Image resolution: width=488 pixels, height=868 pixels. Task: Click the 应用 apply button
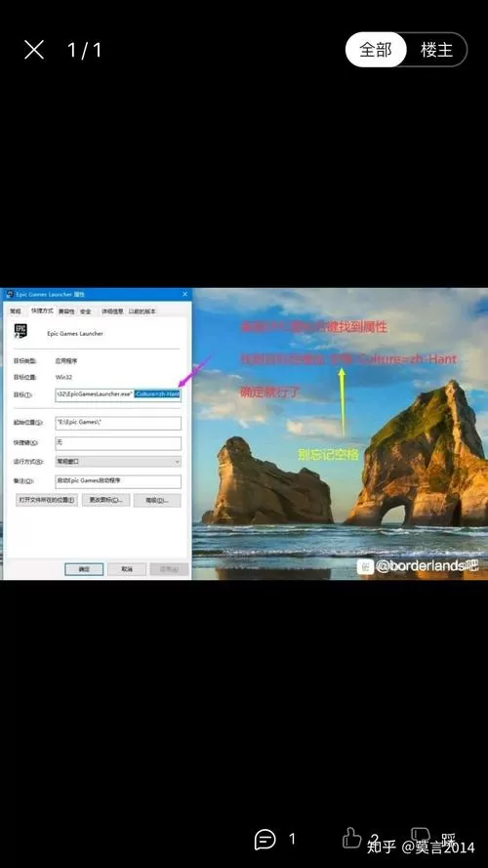click(169, 568)
